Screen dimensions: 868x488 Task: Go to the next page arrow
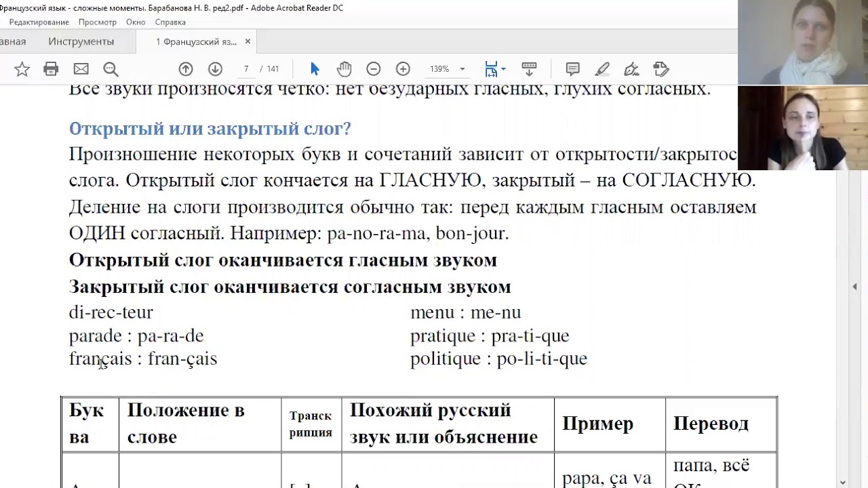(215, 69)
